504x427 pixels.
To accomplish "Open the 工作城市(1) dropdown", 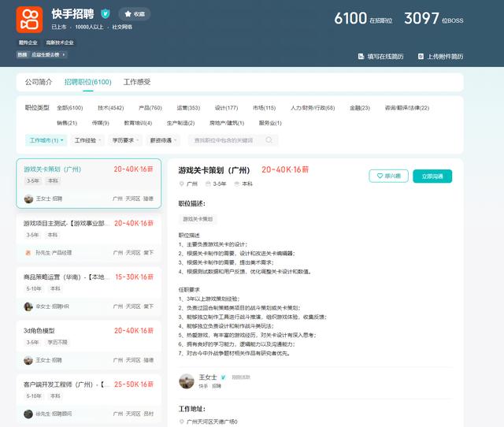I will pos(46,140).
